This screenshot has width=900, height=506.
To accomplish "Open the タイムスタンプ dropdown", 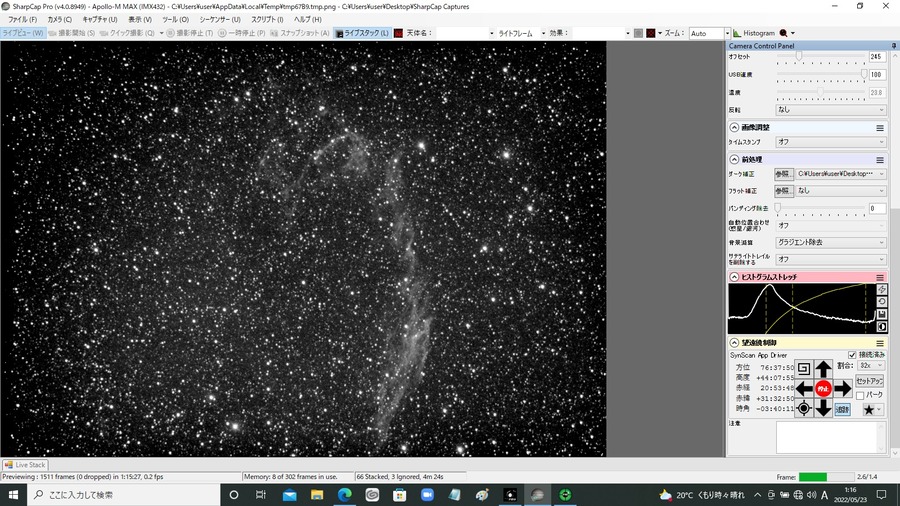I will point(831,142).
